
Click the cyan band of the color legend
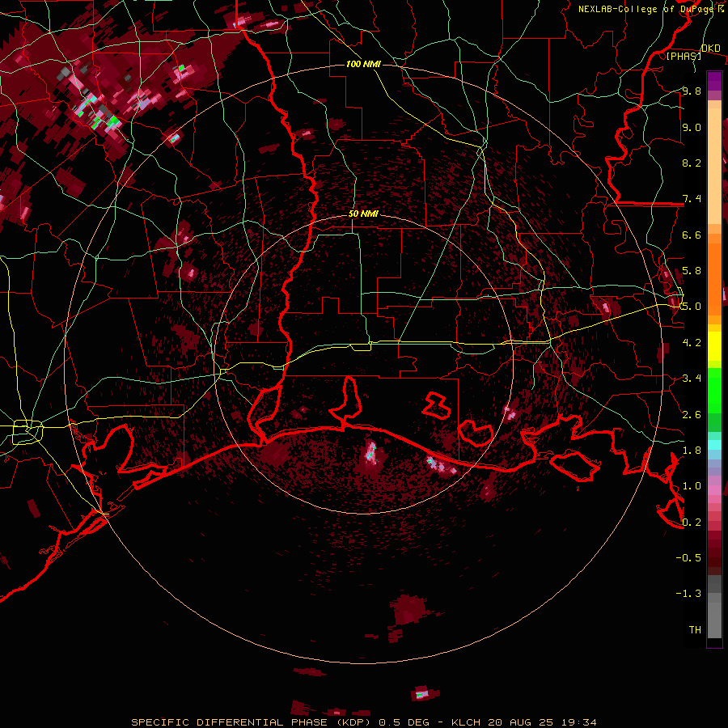(714, 445)
